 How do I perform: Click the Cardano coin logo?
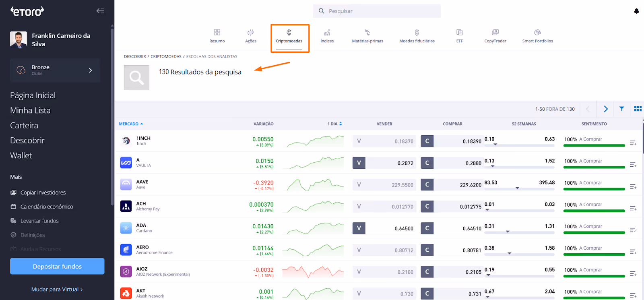126,228
